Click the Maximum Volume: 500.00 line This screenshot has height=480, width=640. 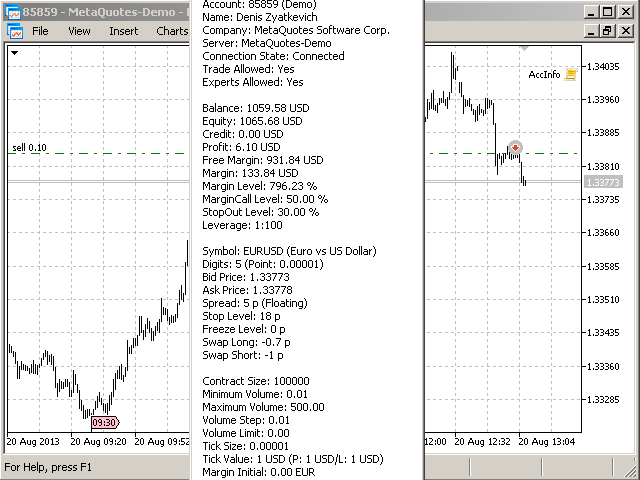pyautogui.click(x=263, y=408)
